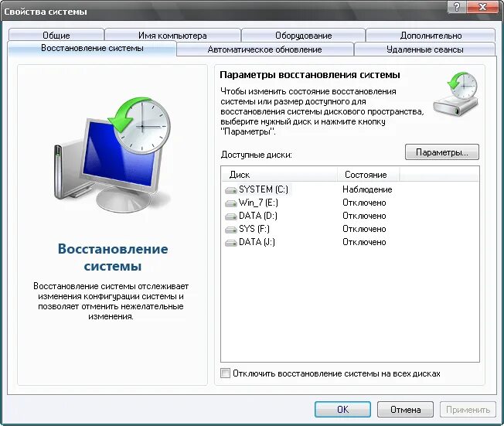Screen dimensions: 504x426
Task: Close the Свойства системы dialog window
Action: coord(482,7)
